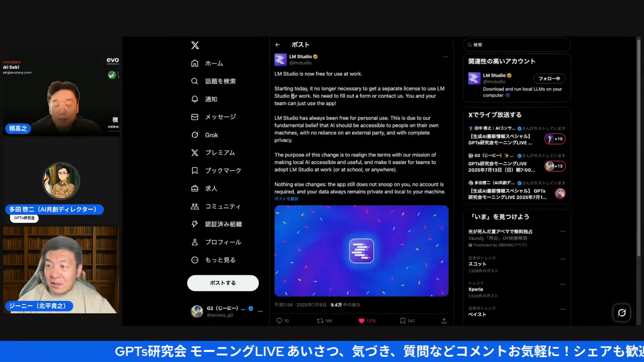Open the post's three-dot more menu
The height and width of the screenshot is (362, 644).
coord(445,57)
